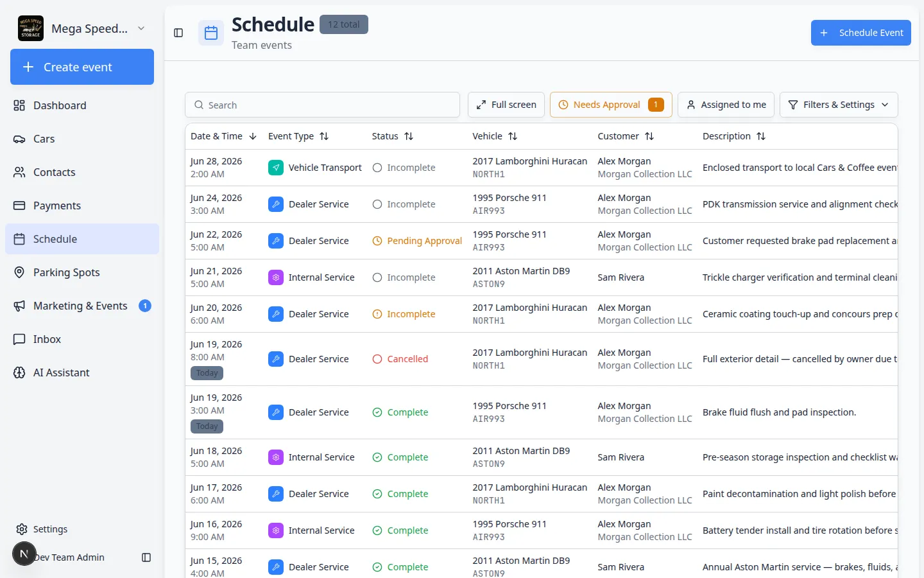Focus the Search input field
This screenshot has width=924, height=578.
322,105
